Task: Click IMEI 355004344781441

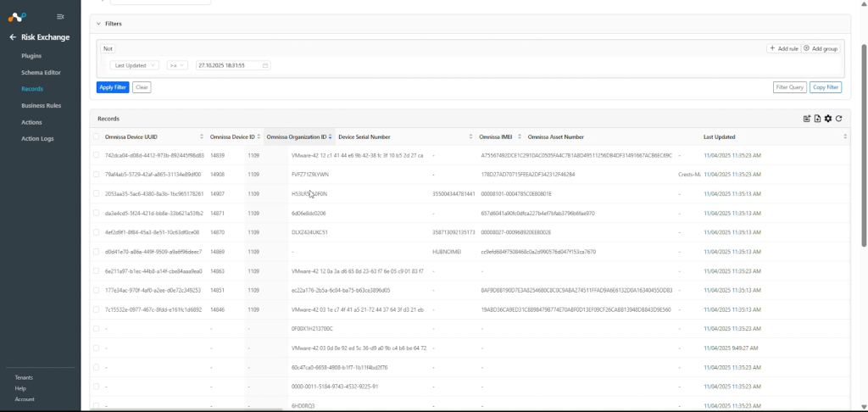Action: (x=454, y=194)
